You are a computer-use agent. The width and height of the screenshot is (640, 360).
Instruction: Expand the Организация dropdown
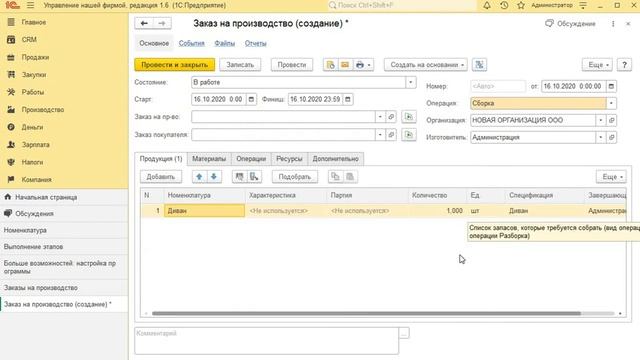[600, 120]
